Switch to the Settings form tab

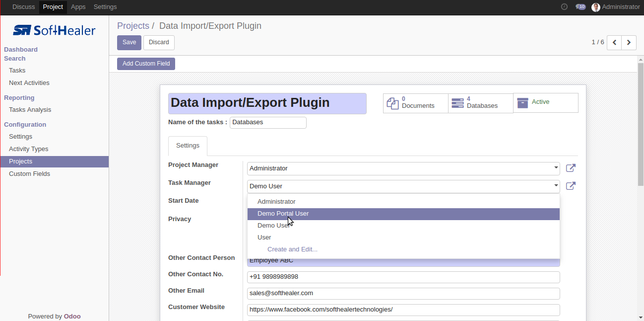188,146
